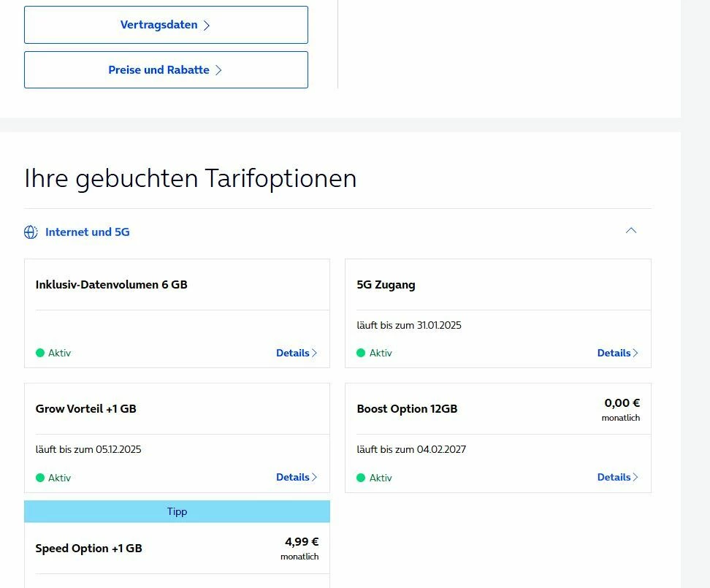Image resolution: width=710 pixels, height=588 pixels.
Task: View Details for Boost Option 12GB
Action: click(617, 477)
